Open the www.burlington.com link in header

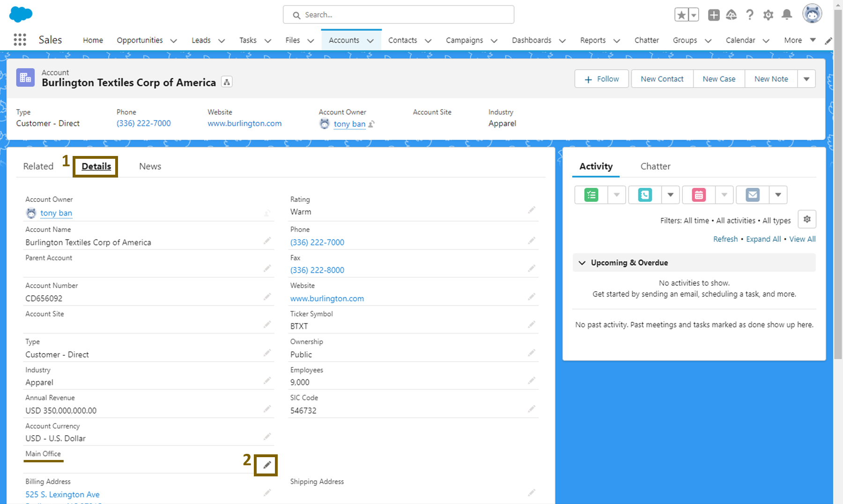point(244,123)
